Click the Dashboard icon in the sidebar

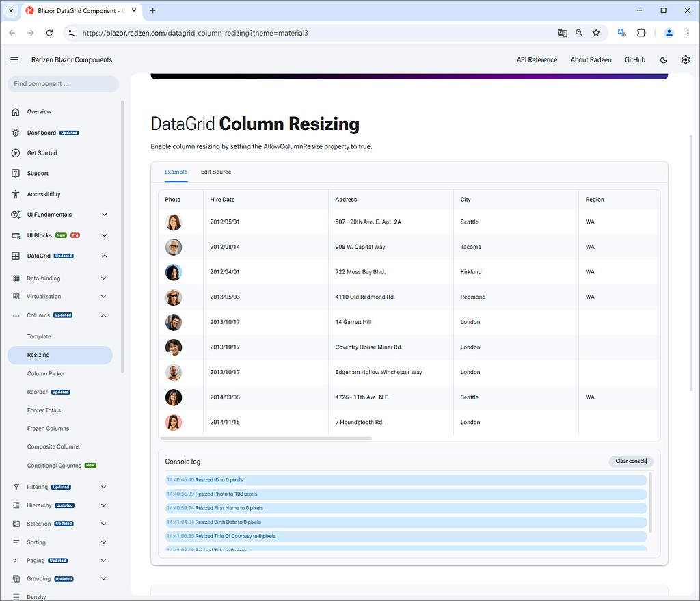16,132
